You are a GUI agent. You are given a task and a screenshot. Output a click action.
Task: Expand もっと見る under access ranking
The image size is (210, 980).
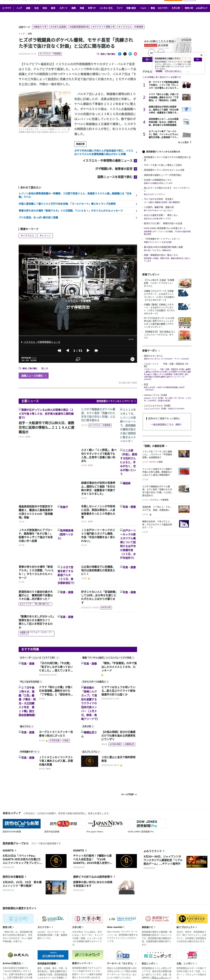(184, 142)
